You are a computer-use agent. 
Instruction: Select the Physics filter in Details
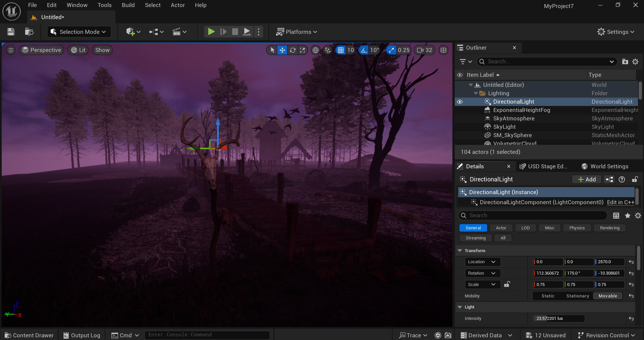pos(577,228)
